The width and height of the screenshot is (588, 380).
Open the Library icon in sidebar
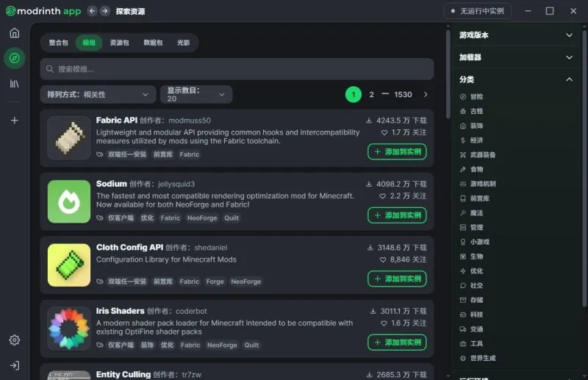pyautogui.click(x=14, y=84)
